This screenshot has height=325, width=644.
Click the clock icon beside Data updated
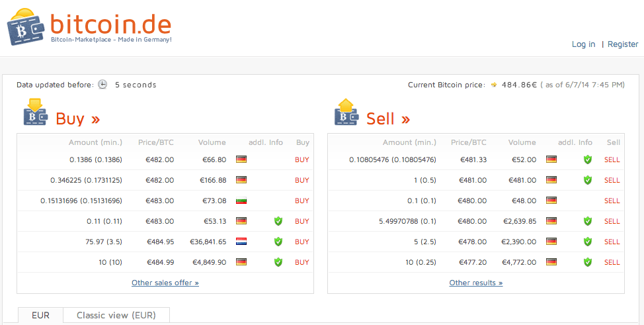(x=102, y=85)
